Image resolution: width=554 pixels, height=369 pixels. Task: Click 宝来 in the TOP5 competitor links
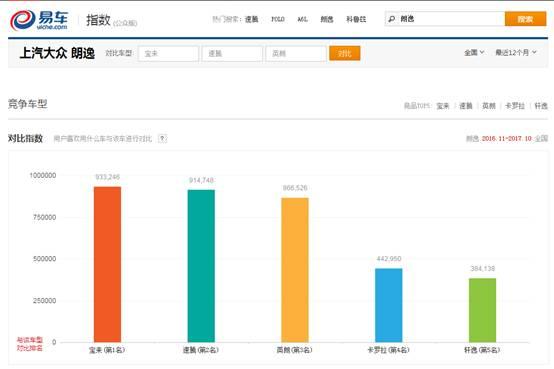tap(443, 106)
